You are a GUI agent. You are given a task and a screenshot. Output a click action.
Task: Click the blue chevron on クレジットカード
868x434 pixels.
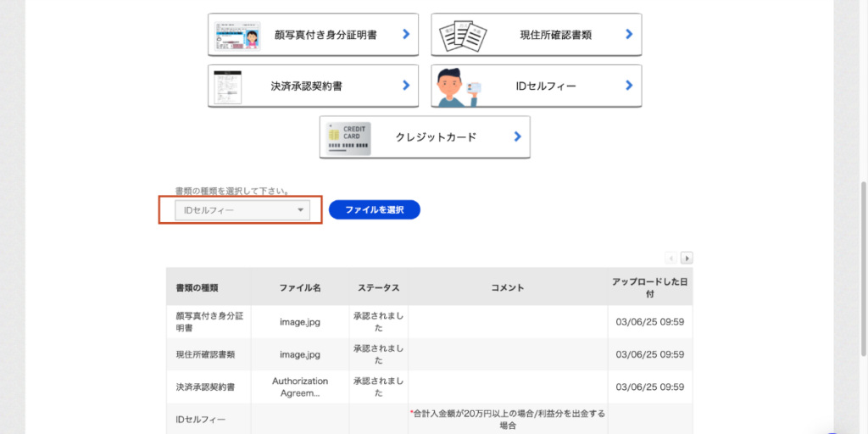pyautogui.click(x=517, y=136)
